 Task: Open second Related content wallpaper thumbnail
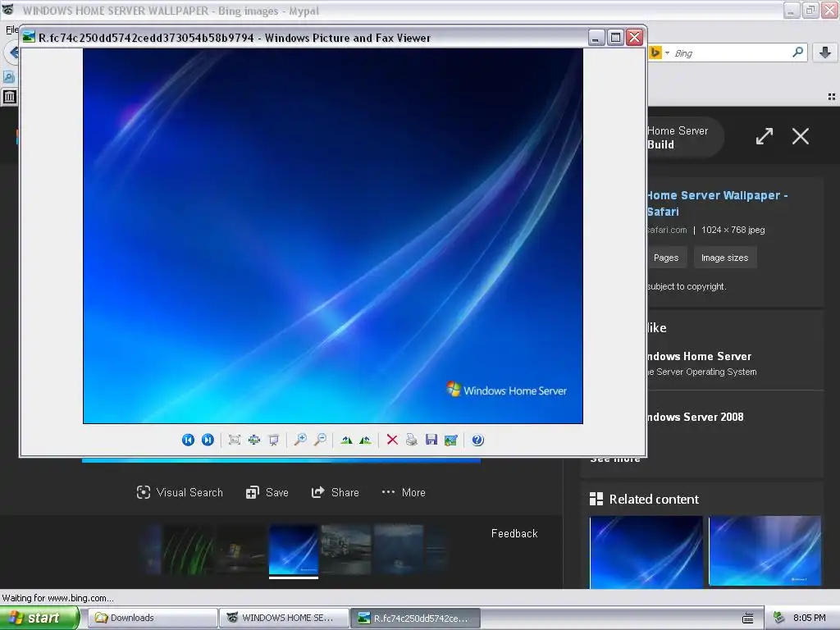(x=765, y=551)
